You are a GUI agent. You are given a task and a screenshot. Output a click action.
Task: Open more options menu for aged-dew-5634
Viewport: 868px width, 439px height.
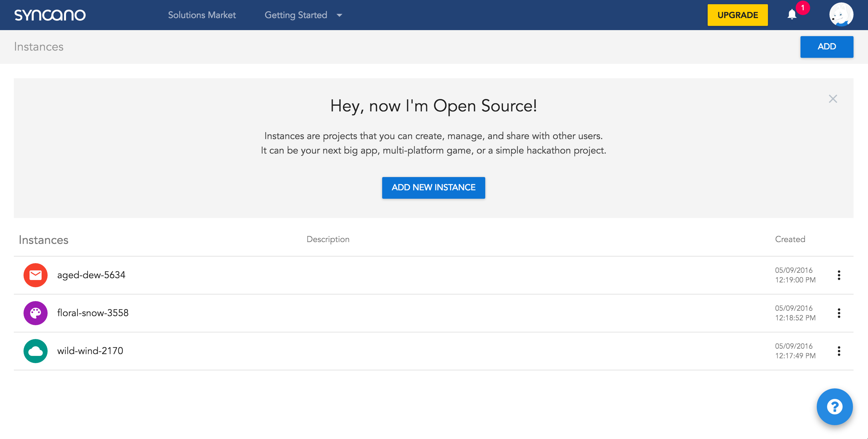pyautogui.click(x=839, y=275)
